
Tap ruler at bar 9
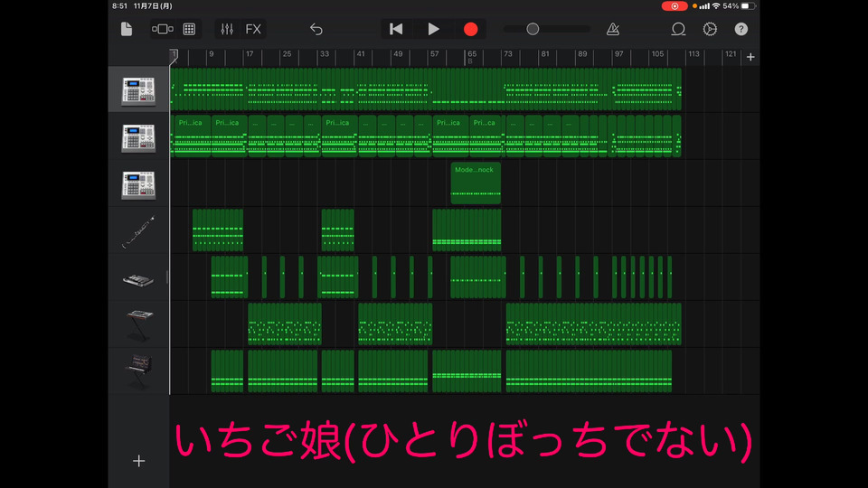[x=211, y=55]
